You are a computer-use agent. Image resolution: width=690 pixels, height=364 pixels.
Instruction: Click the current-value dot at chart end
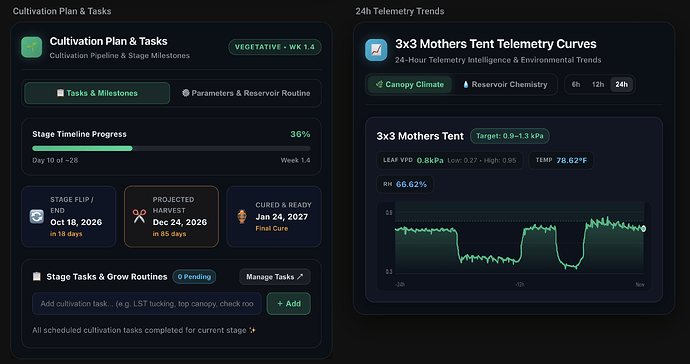click(x=643, y=228)
